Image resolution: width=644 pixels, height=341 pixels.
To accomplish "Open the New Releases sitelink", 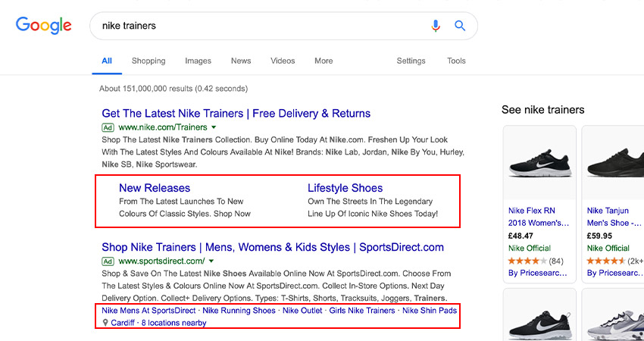I will pos(155,188).
